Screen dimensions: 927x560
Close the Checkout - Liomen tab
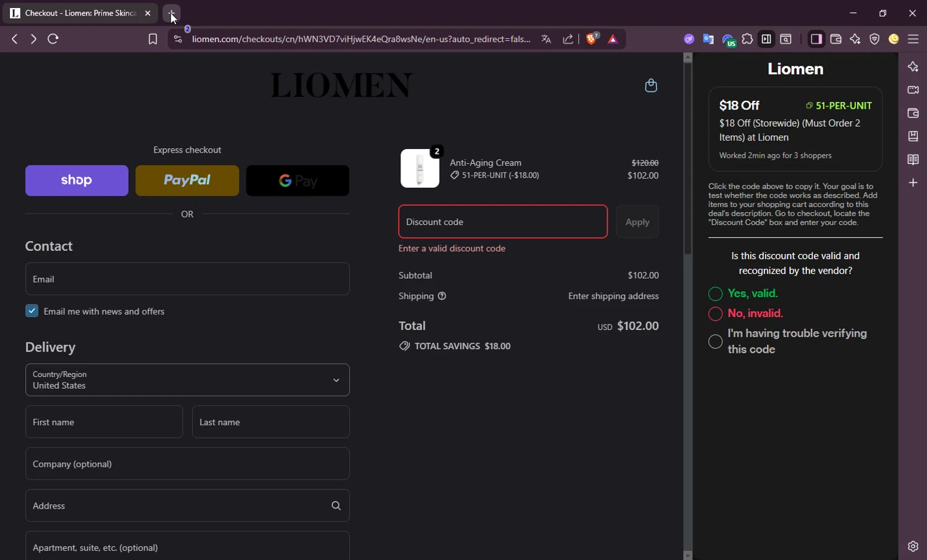point(148,13)
